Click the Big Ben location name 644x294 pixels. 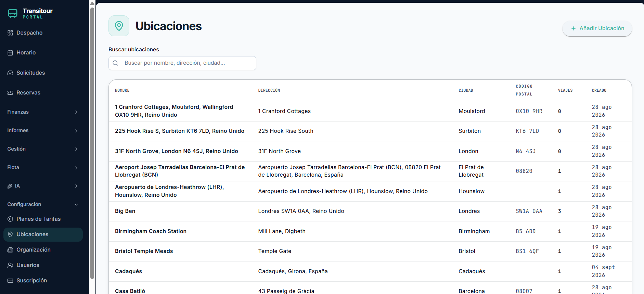point(125,211)
